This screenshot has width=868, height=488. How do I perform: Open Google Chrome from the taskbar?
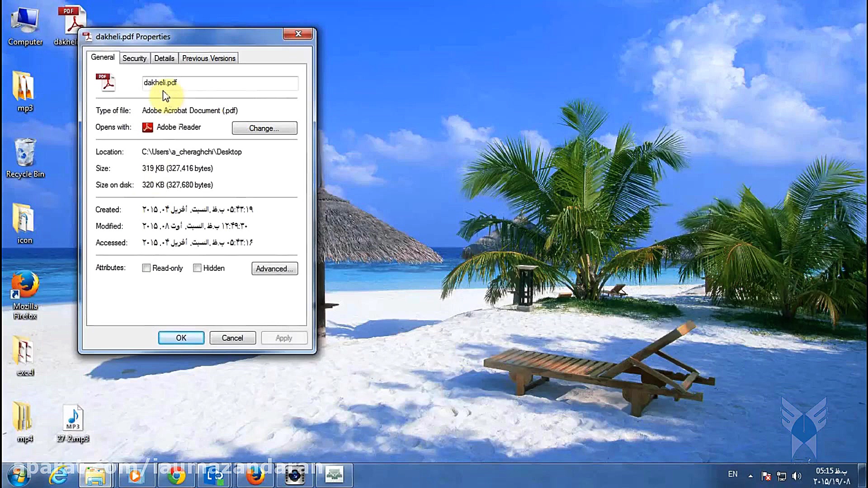[x=175, y=476]
